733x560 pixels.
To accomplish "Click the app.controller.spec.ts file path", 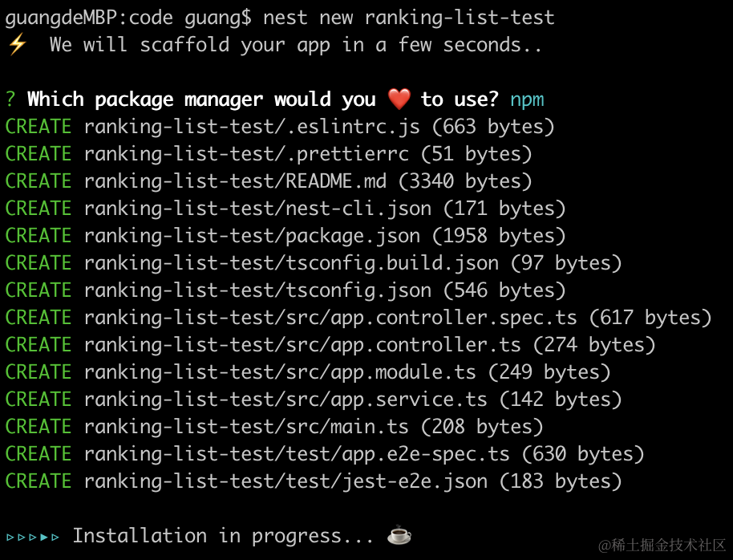I will pos(330,318).
